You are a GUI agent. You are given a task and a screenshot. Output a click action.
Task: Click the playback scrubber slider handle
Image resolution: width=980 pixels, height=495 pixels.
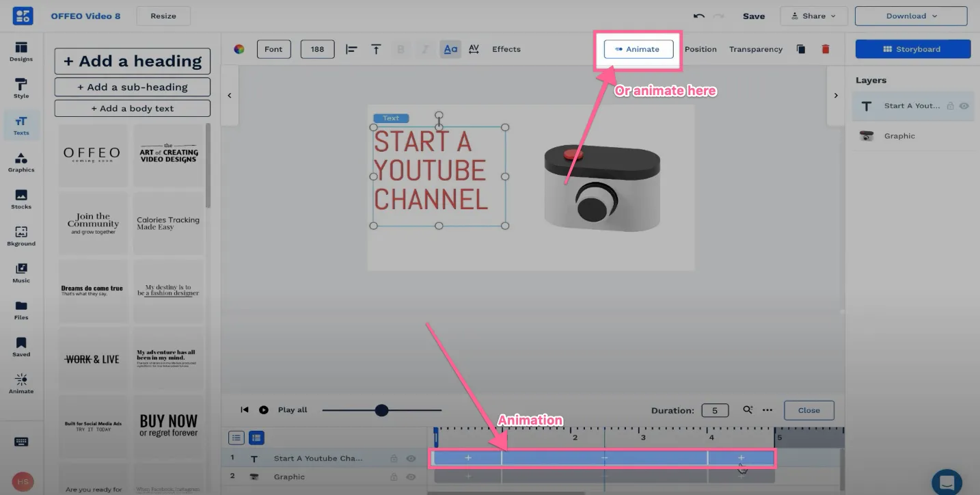pyautogui.click(x=381, y=410)
